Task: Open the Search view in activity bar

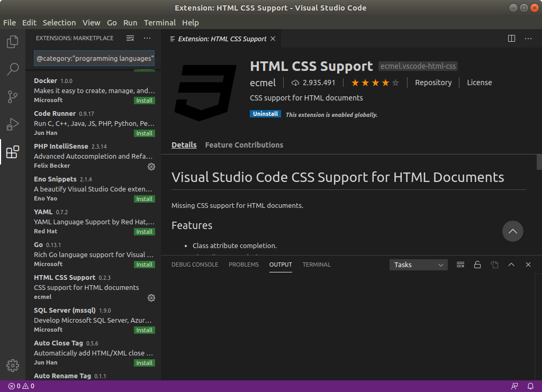Action: tap(13, 69)
